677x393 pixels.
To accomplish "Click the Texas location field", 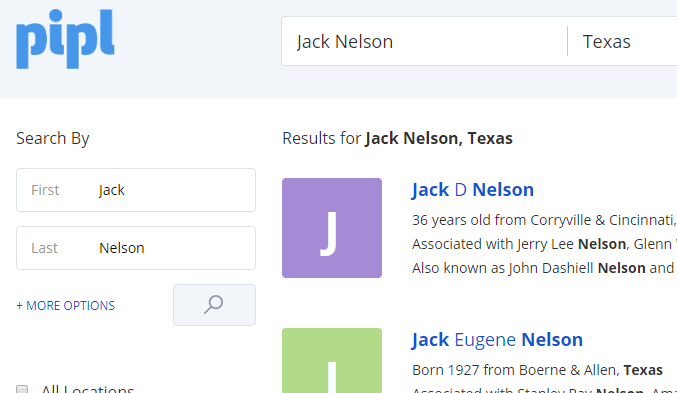I will click(x=622, y=41).
